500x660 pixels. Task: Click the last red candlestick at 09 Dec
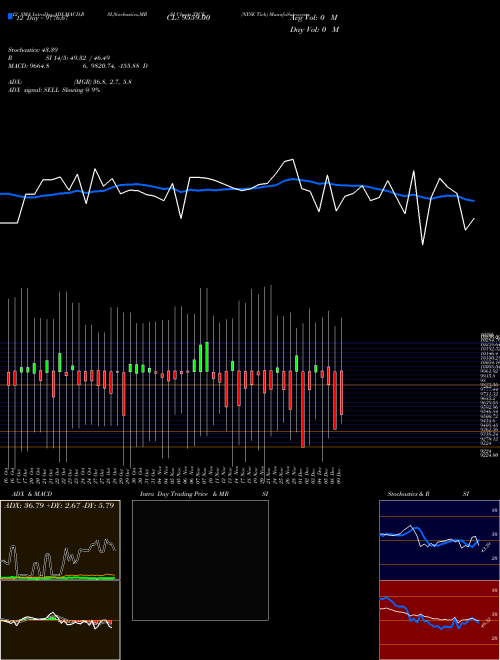341,393
